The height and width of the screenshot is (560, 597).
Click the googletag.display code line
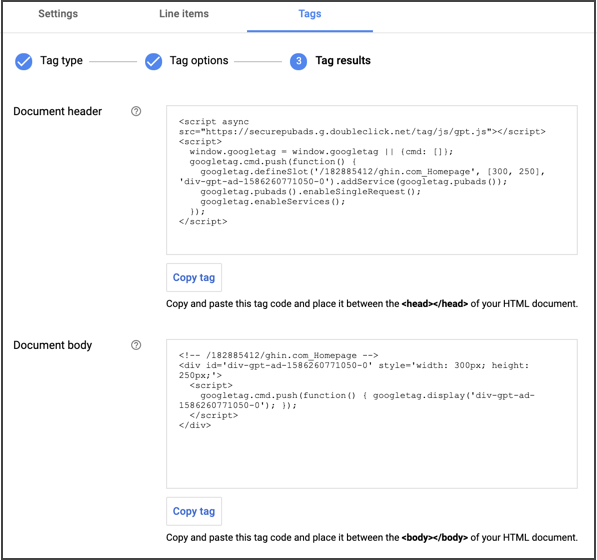tap(367, 396)
